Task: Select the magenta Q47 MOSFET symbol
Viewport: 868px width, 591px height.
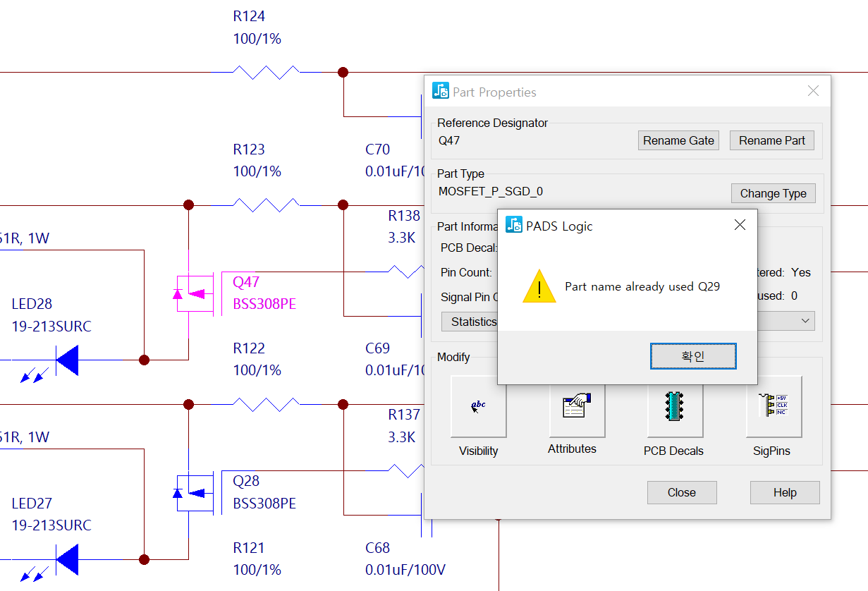Action: coord(194,293)
